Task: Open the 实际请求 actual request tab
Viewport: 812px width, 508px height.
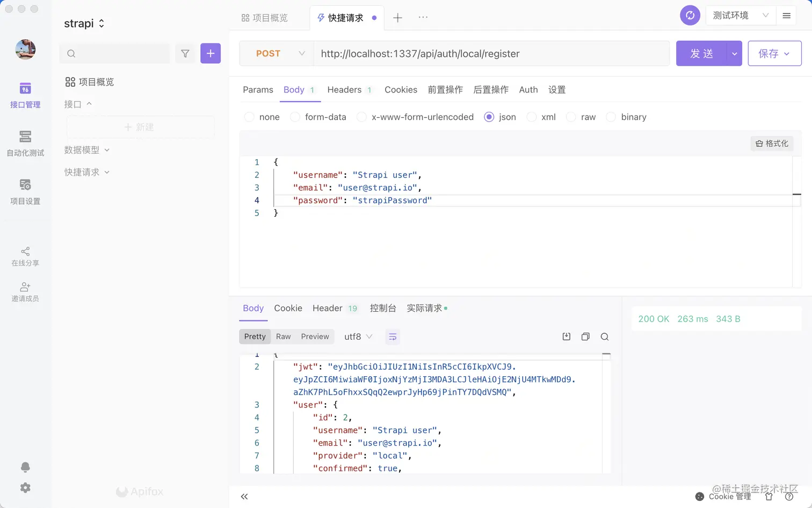Action: click(426, 308)
